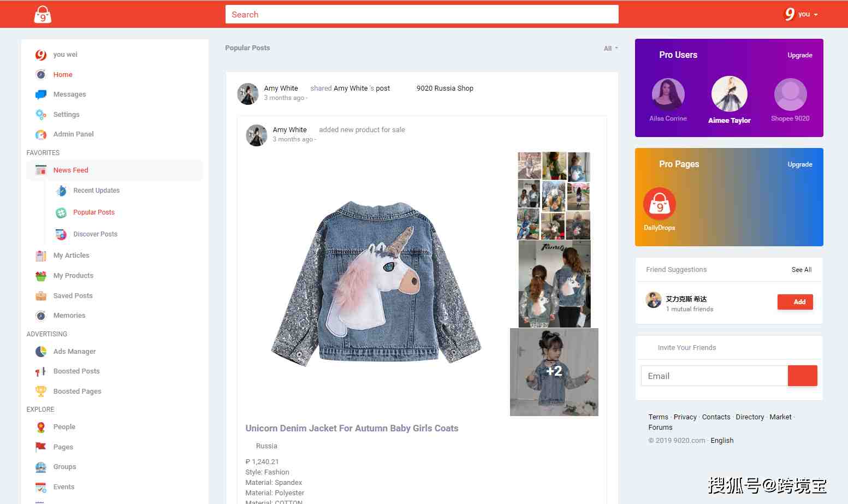Click Upgrade in Pro Users panel

[800, 55]
